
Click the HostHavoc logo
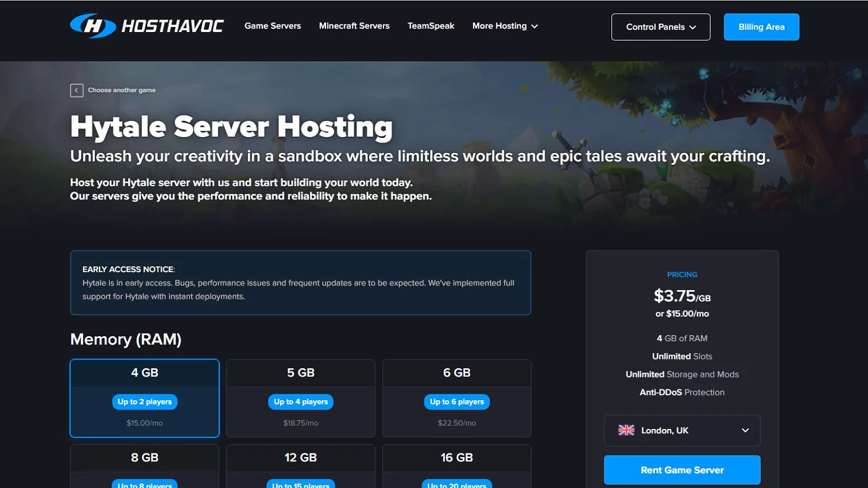(x=146, y=26)
